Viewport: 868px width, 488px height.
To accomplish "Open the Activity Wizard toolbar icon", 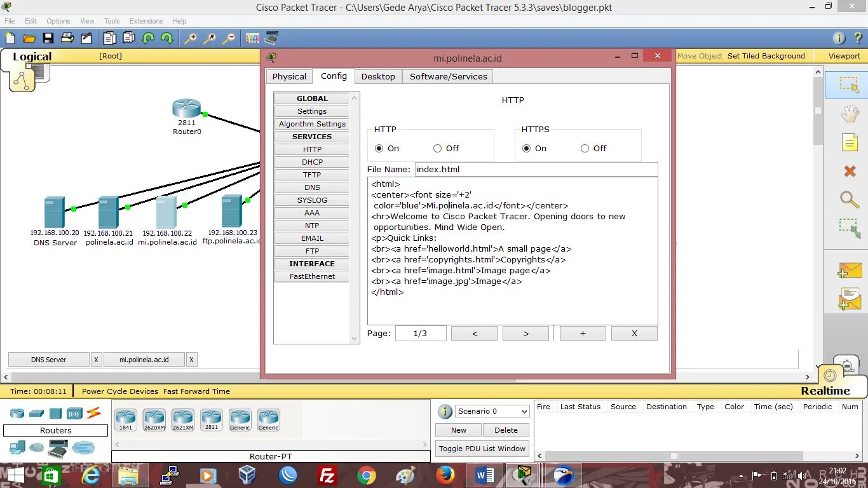I will (86, 38).
